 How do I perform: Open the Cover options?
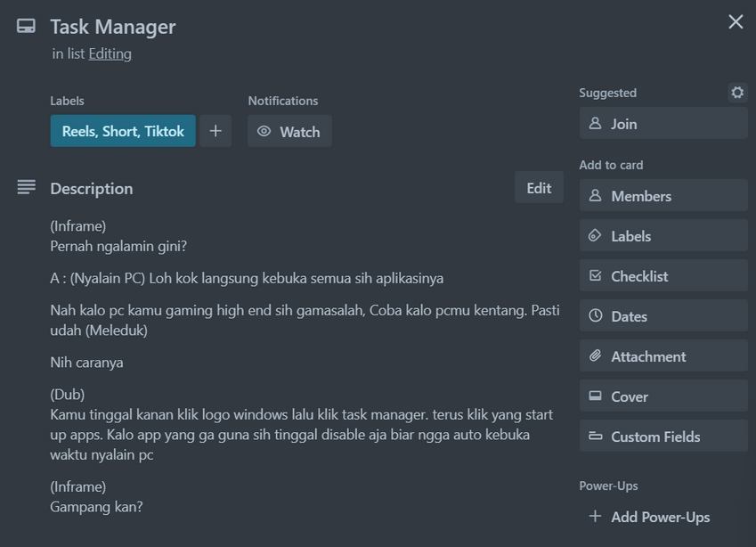tap(663, 396)
